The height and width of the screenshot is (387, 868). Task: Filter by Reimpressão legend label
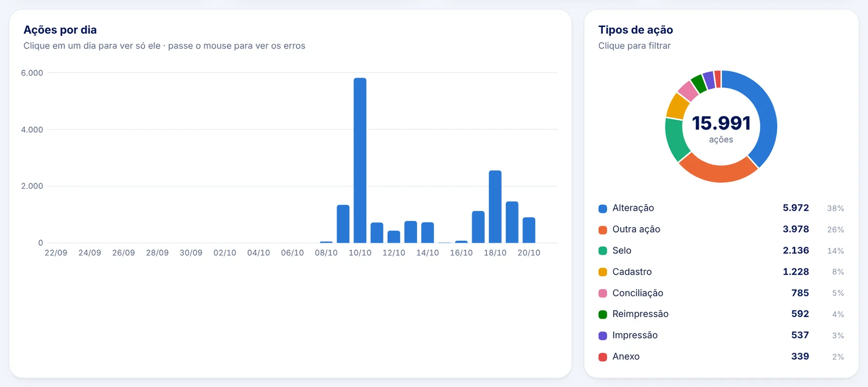point(640,314)
